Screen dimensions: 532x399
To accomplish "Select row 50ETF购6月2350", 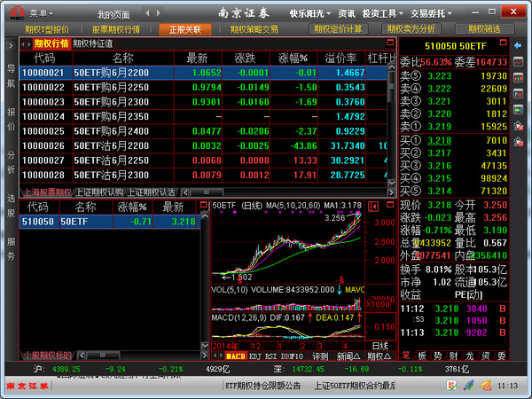I will pyautogui.click(x=203, y=116).
